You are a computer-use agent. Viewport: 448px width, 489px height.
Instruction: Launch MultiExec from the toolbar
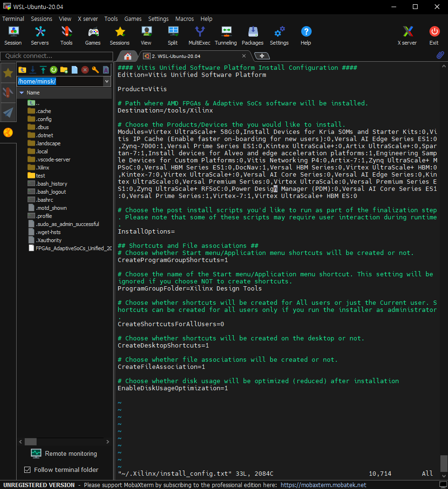point(199,33)
